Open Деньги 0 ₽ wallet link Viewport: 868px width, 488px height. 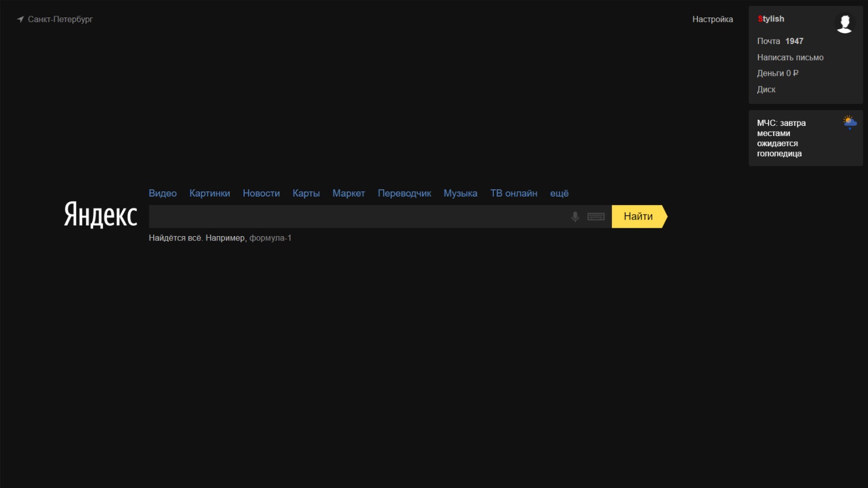[778, 73]
